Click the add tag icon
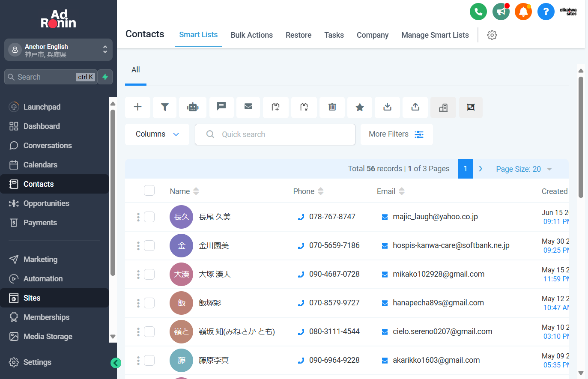Screen dimensions: 588x379 click(275, 107)
